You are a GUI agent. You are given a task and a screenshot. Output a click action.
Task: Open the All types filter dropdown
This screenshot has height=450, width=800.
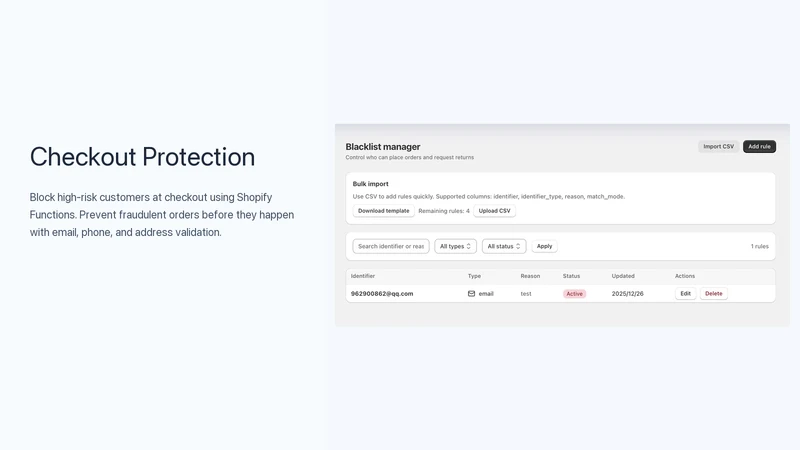click(x=455, y=246)
